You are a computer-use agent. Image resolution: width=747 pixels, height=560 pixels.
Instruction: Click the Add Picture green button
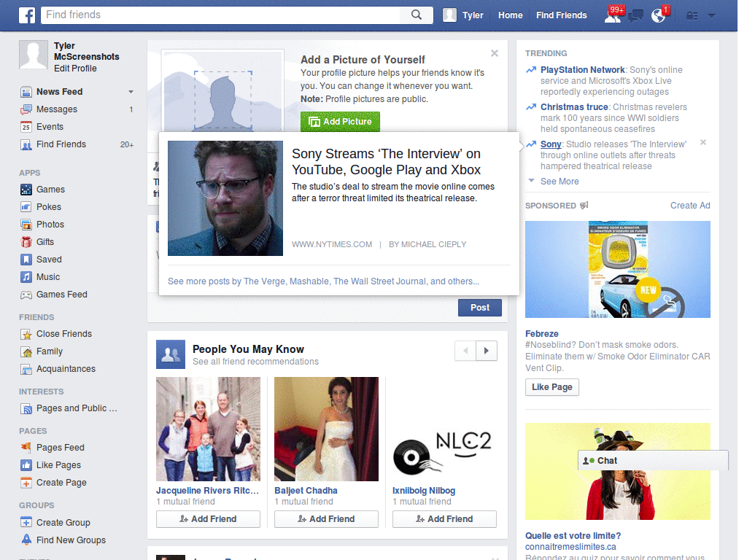[x=340, y=122]
